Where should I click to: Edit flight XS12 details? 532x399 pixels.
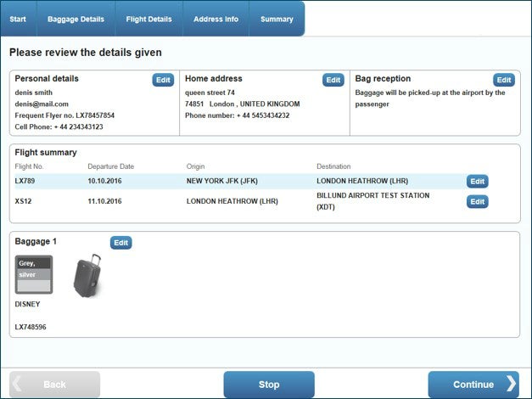(x=478, y=201)
